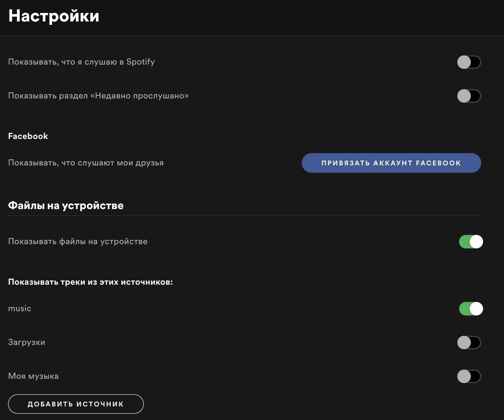
Task: Click the 'music' source name text
Action: [20, 308]
